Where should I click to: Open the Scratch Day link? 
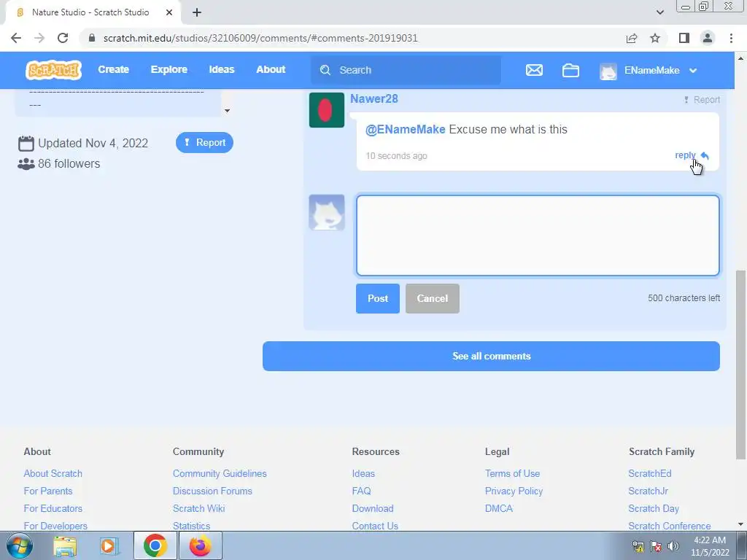654,508
